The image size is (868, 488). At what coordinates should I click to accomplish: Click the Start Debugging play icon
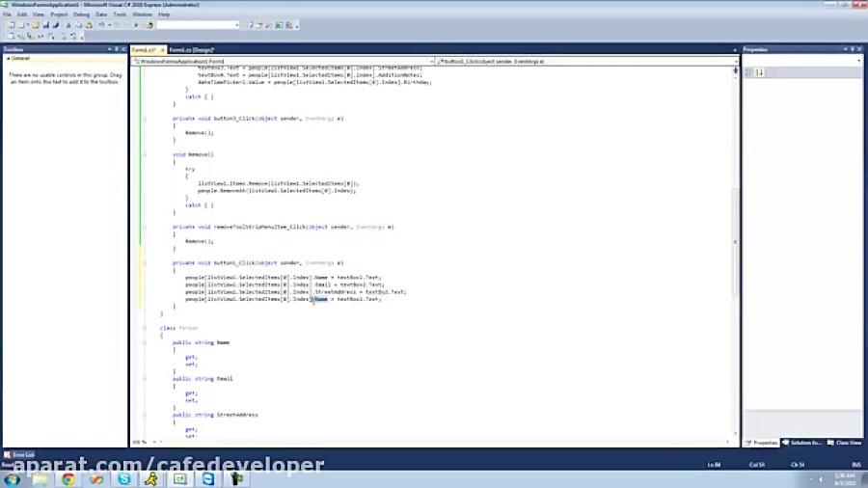click(136, 25)
